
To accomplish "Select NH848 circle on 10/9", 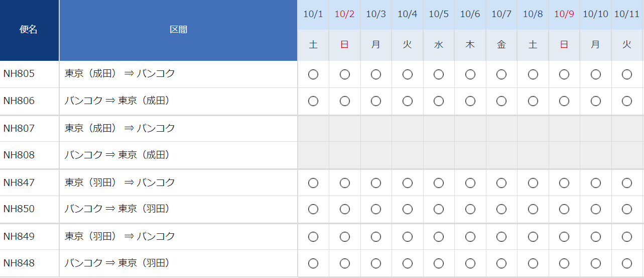I will tap(564, 263).
